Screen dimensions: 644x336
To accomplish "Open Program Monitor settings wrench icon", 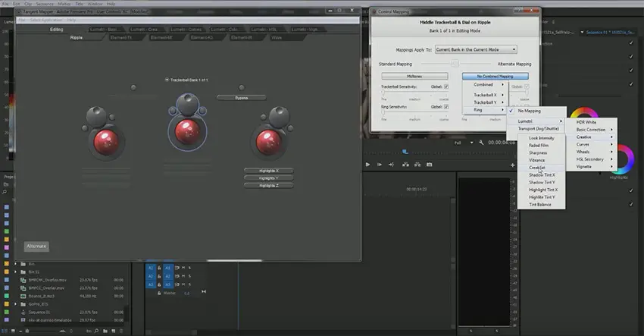I will point(481,143).
